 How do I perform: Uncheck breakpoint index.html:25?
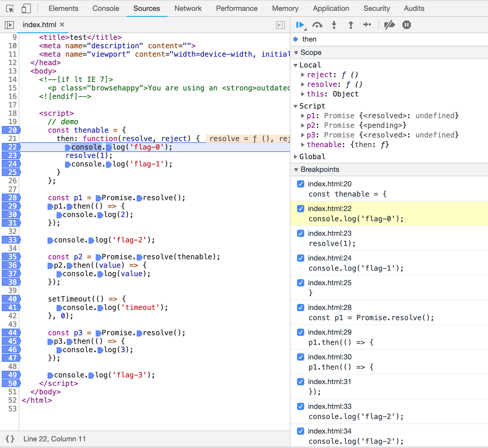pos(301,283)
